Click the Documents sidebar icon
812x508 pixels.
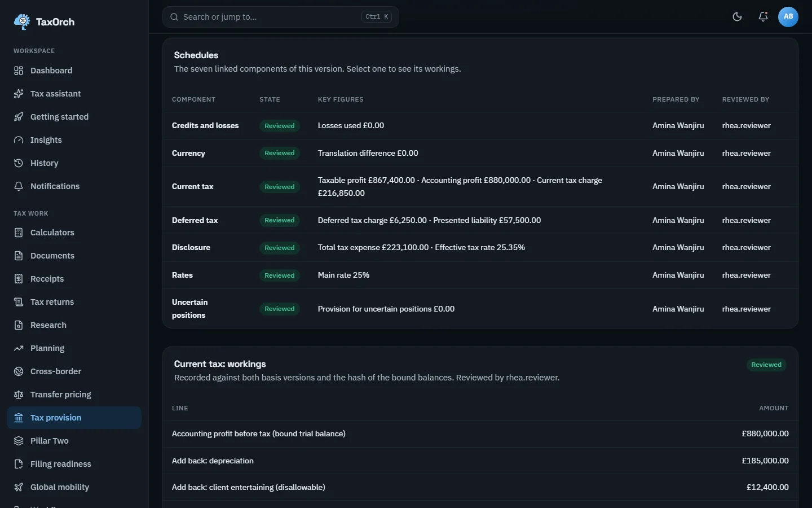19,256
